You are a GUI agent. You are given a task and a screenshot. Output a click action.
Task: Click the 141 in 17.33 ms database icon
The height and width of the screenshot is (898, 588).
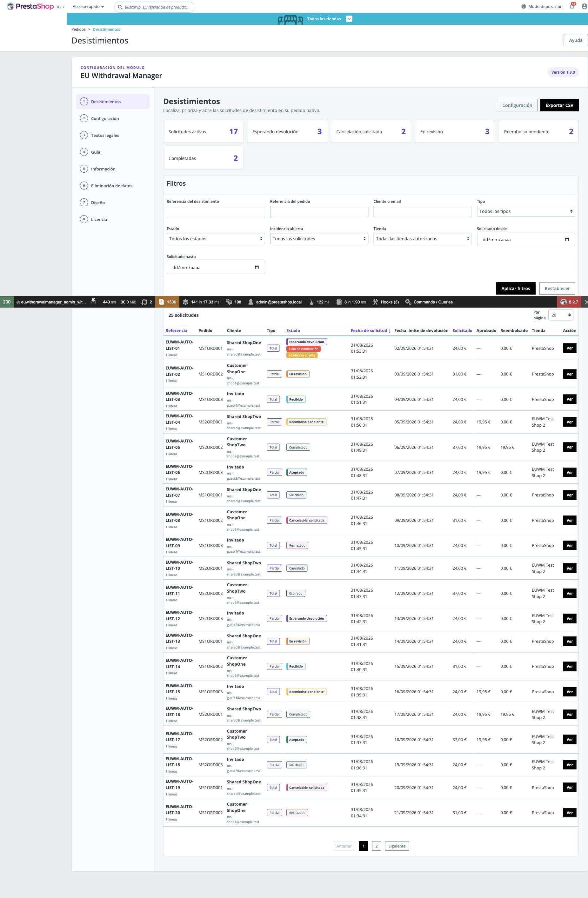185,302
